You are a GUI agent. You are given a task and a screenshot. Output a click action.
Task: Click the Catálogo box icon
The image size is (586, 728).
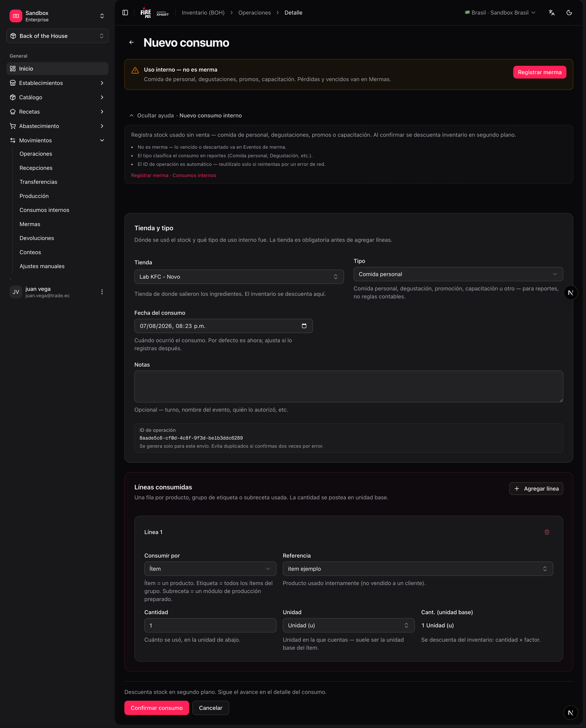[13, 97]
